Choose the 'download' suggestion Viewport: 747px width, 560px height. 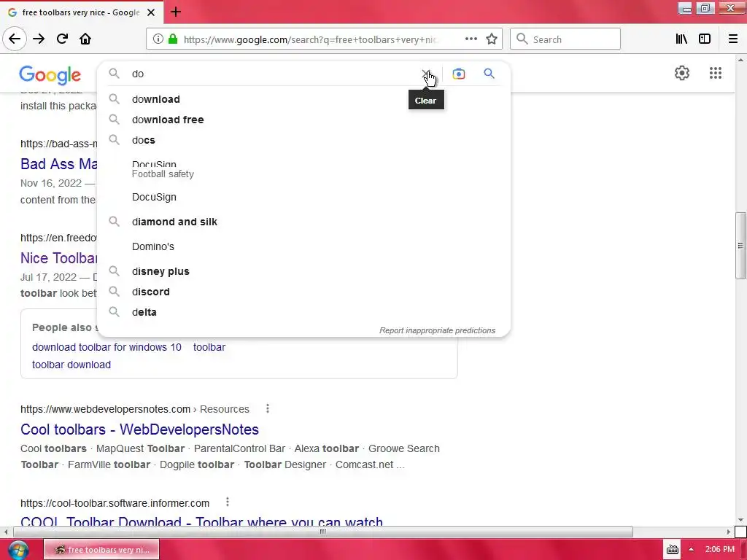pyautogui.click(x=303, y=99)
